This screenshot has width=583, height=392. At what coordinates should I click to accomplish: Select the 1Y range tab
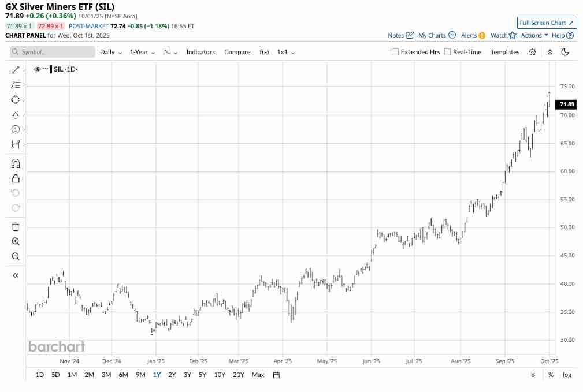coord(157,375)
